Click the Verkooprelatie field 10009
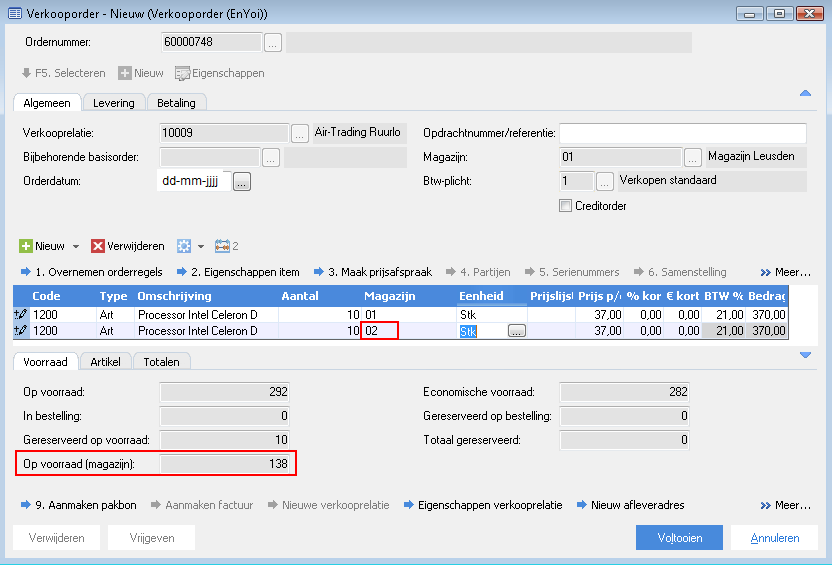 click(x=224, y=133)
